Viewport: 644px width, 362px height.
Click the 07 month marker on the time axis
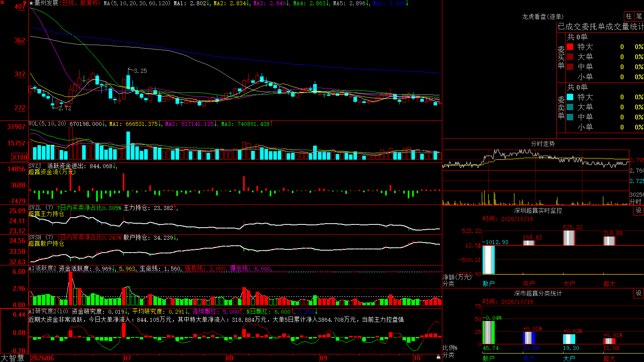(x=128, y=358)
